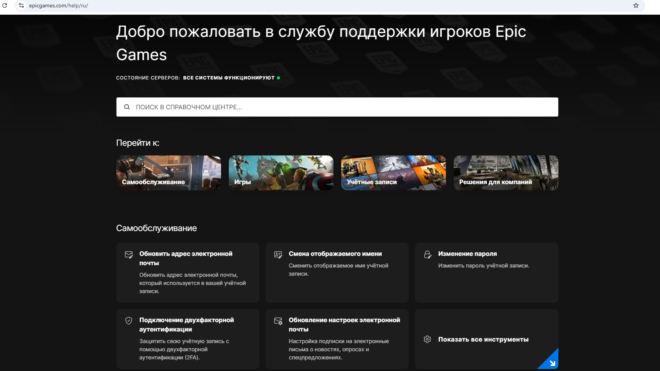Screen dimensions: 660x371
Task: Click the 'Перейти к:' heading text
Action: 138,143
